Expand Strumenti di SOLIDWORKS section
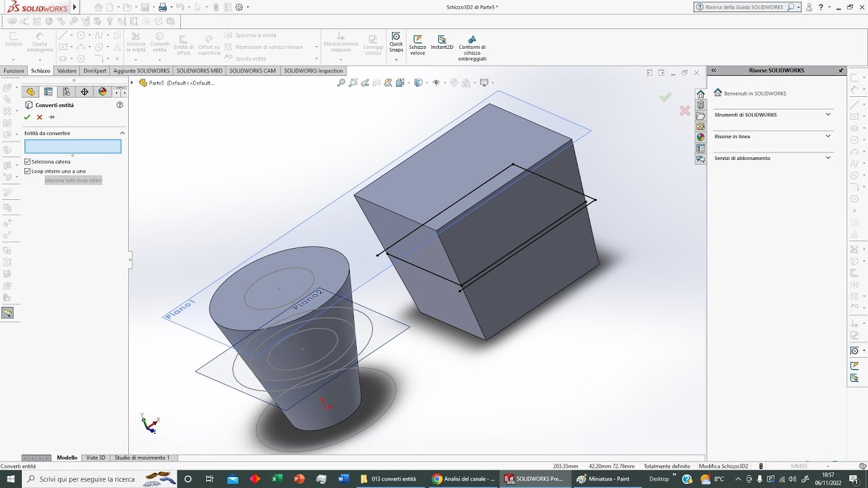868x488 pixels. pos(828,115)
